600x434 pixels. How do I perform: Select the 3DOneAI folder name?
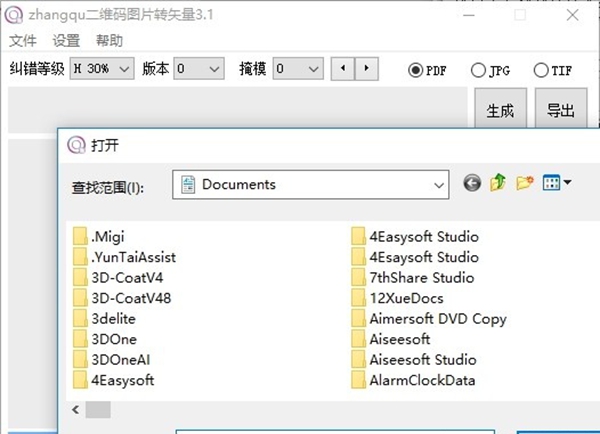pyautogui.click(x=121, y=360)
